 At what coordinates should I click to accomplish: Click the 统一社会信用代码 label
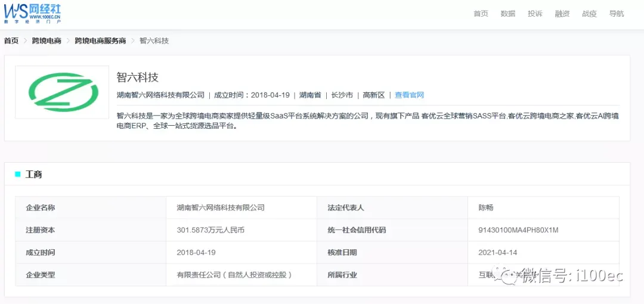tap(357, 230)
